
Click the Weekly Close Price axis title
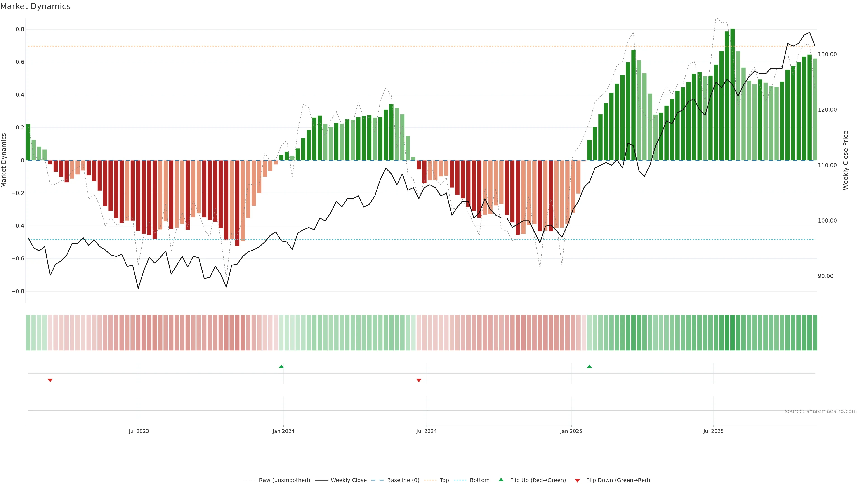(846, 160)
